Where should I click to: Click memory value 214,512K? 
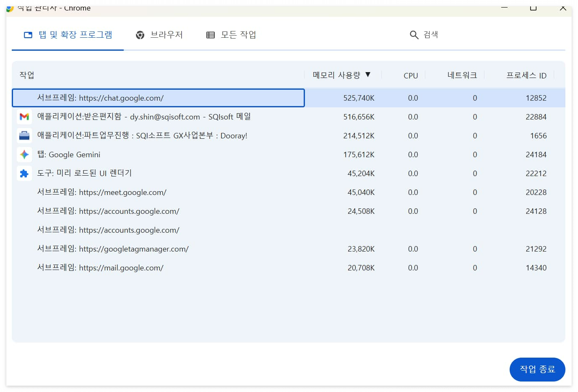point(359,136)
